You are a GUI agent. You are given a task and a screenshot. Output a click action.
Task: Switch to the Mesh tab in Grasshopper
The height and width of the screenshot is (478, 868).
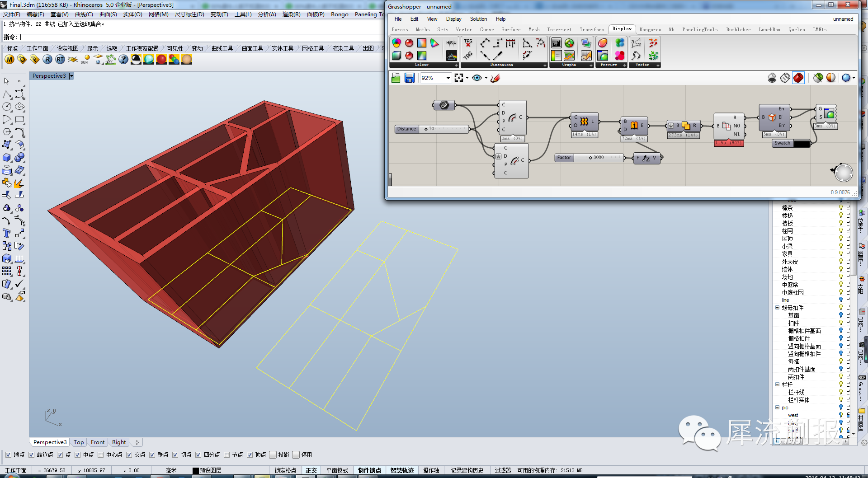point(534,30)
